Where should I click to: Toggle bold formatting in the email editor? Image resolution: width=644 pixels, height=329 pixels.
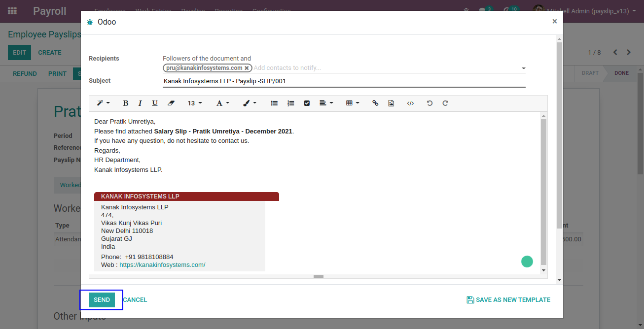point(126,103)
